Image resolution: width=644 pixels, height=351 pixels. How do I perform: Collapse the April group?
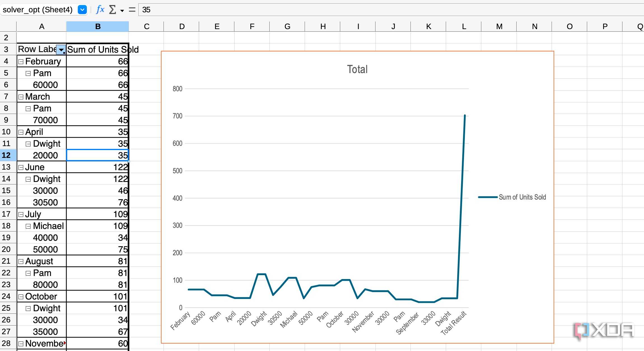click(x=21, y=132)
